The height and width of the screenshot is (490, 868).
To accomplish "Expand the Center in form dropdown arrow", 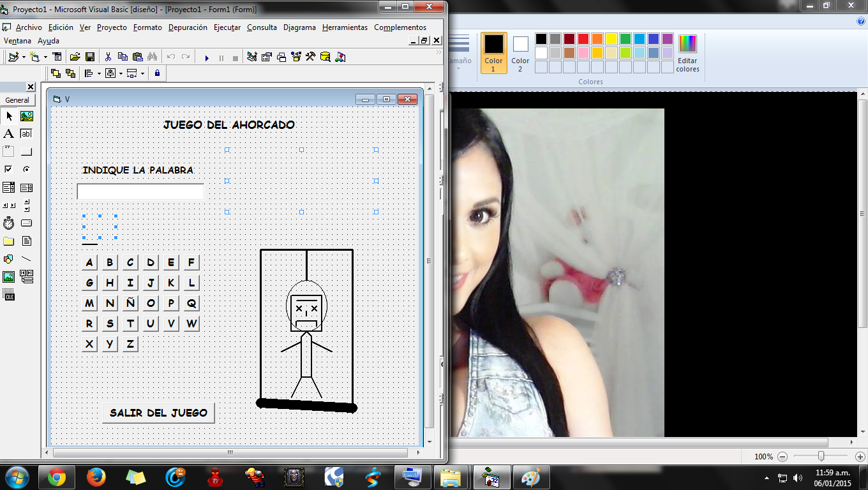I will pos(121,73).
